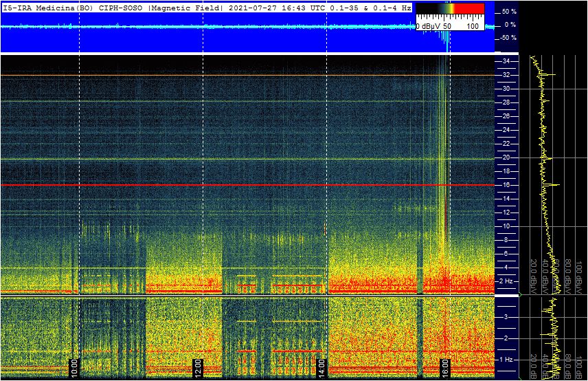The image size is (588, 381).
Task: Click the 32 Hz frequency axis label
Action: click(x=506, y=75)
